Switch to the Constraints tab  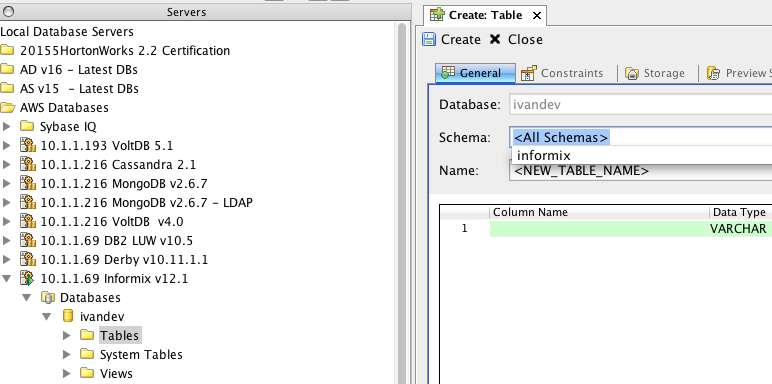click(x=562, y=73)
